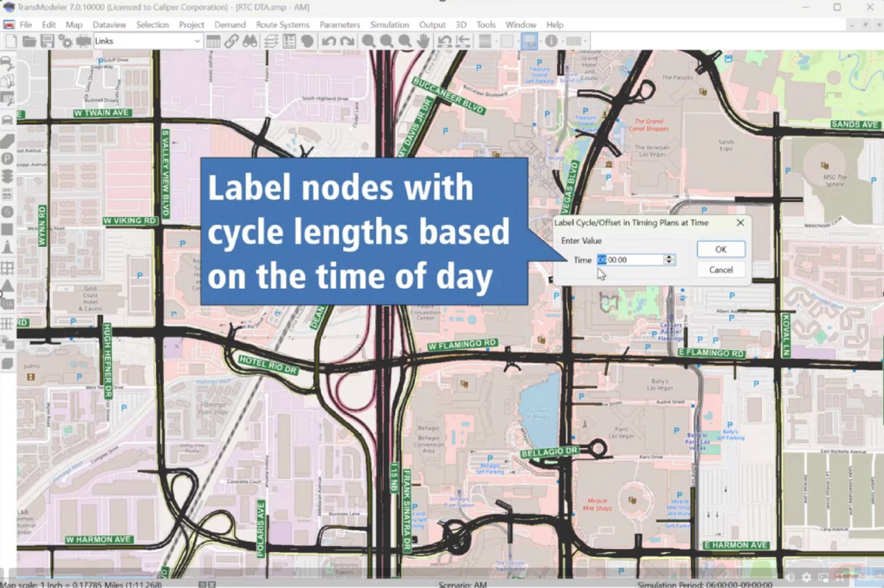Open the Find binoculars tool

[x=250, y=41]
